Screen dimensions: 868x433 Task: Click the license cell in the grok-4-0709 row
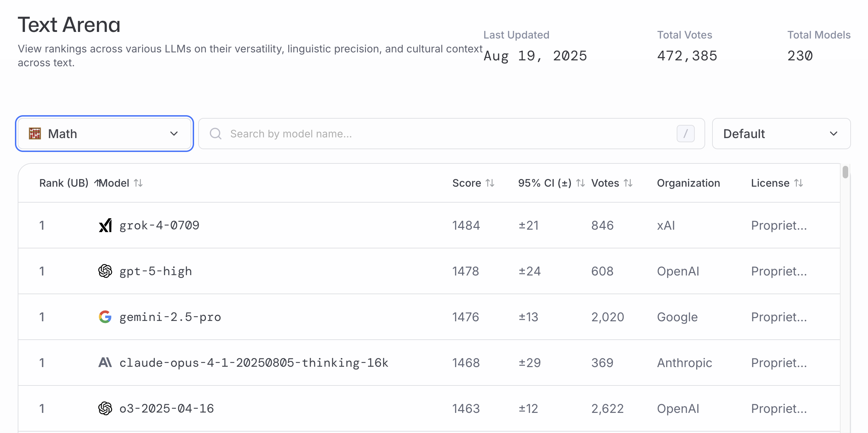779,226
